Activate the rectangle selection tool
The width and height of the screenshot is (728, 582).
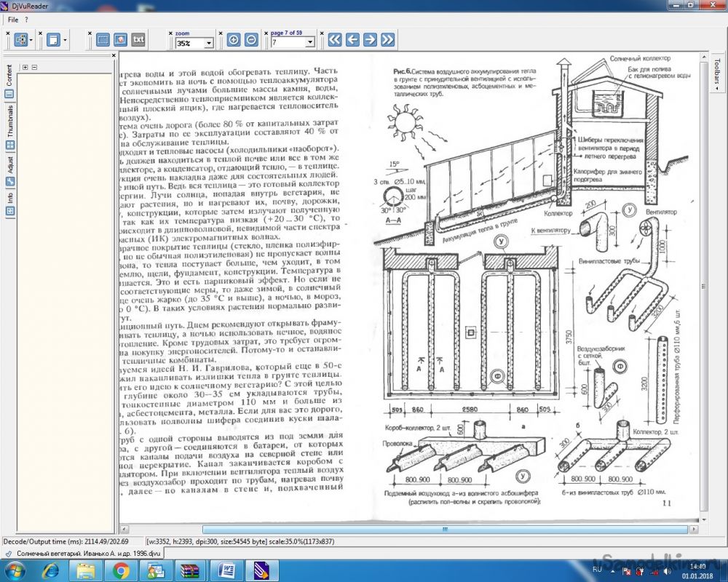click(103, 40)
